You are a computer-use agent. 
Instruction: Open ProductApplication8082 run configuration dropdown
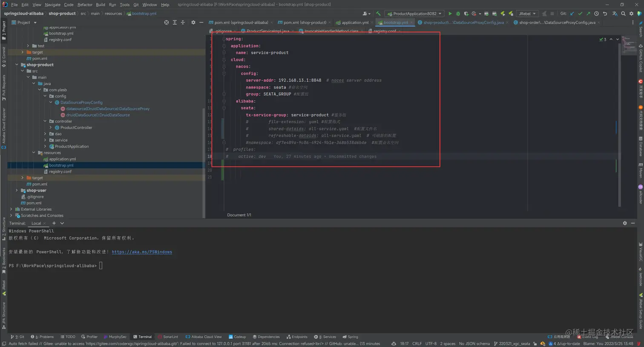click(414, 14)
